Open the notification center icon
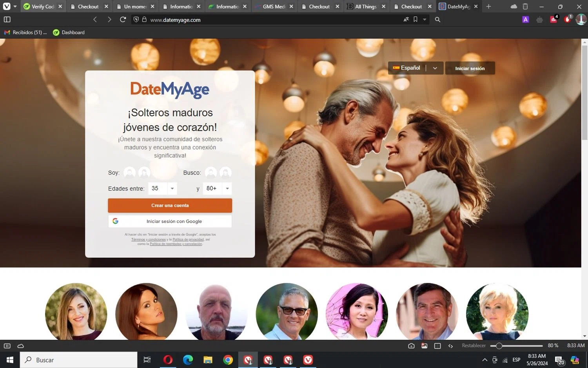Viewport: 588px width, 368px height. coord(559,361)
